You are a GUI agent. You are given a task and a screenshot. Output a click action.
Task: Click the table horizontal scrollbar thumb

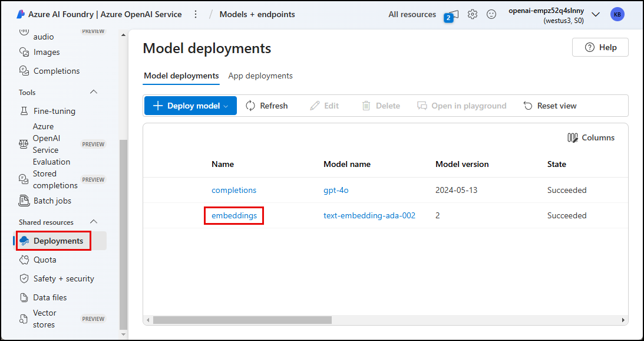pyautogui.click(x=242, y=320)
